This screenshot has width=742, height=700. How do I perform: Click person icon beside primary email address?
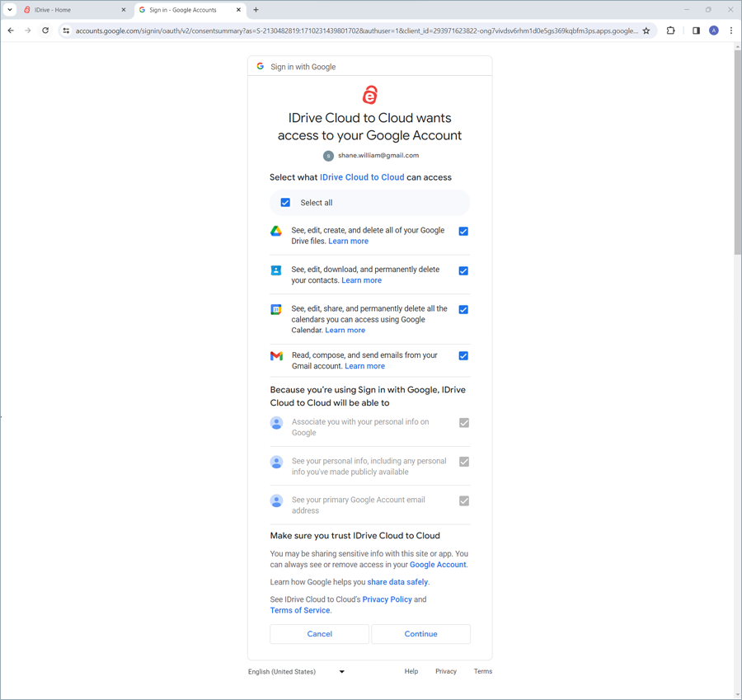coord(276,500)
